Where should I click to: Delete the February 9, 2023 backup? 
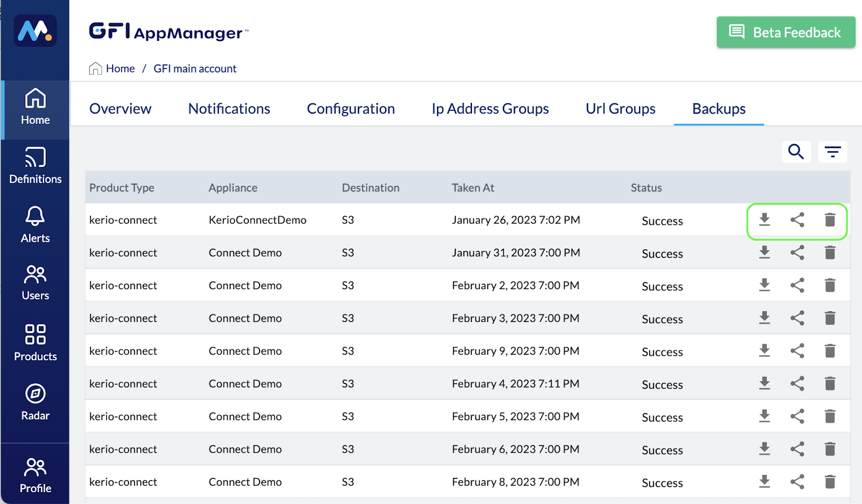coord(830,351)
